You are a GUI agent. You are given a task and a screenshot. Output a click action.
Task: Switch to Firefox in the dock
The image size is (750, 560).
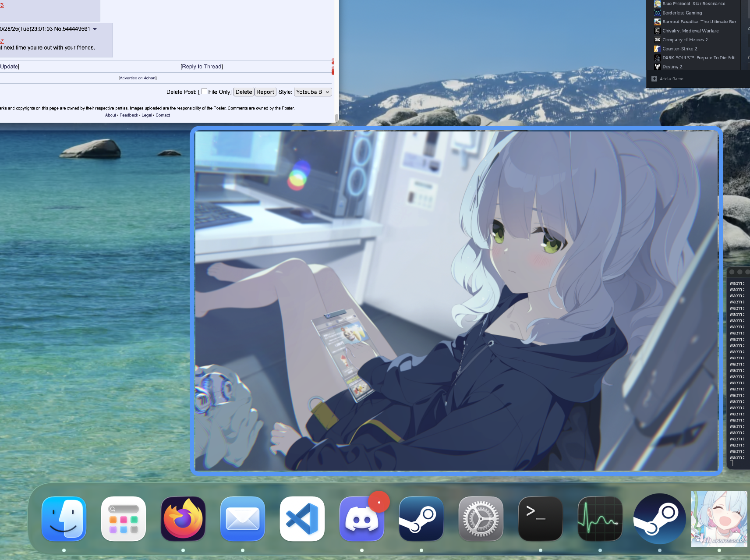tap(183, 519)
